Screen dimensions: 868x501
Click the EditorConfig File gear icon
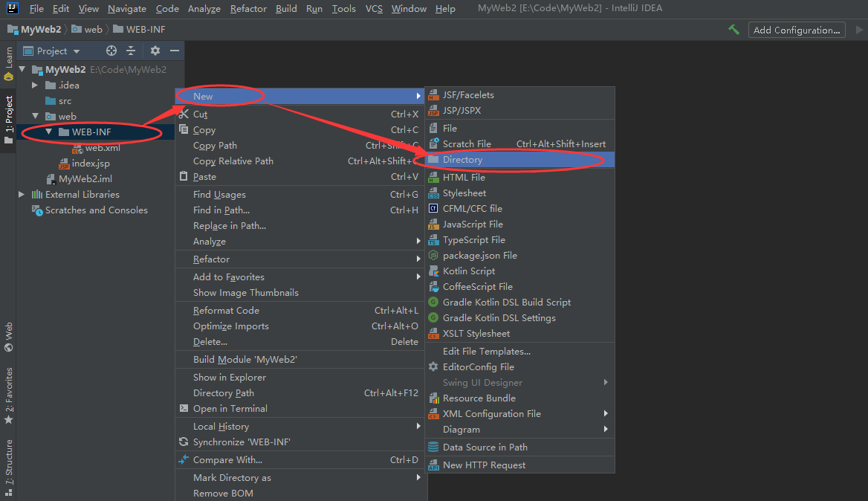tap(433, 367)
